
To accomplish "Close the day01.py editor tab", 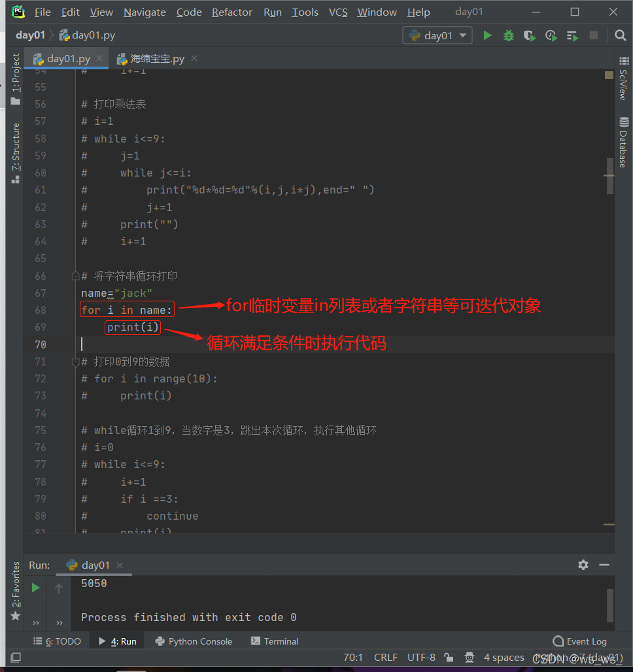I will click(99, 58).
